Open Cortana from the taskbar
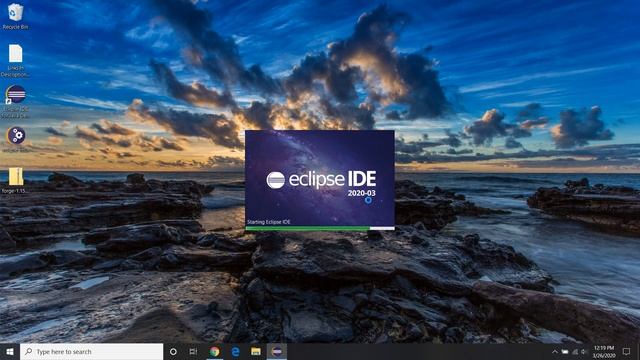The image size is (640, 360). 173,352
